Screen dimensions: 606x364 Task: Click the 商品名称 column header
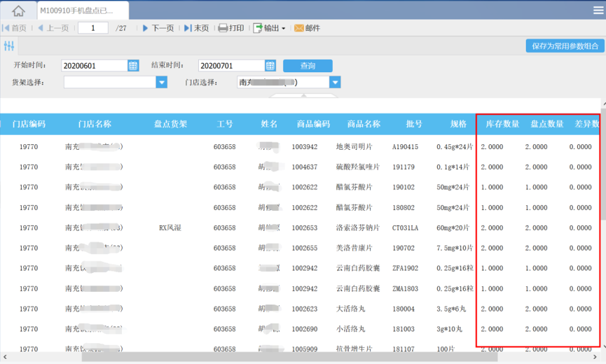pos(364,124)
